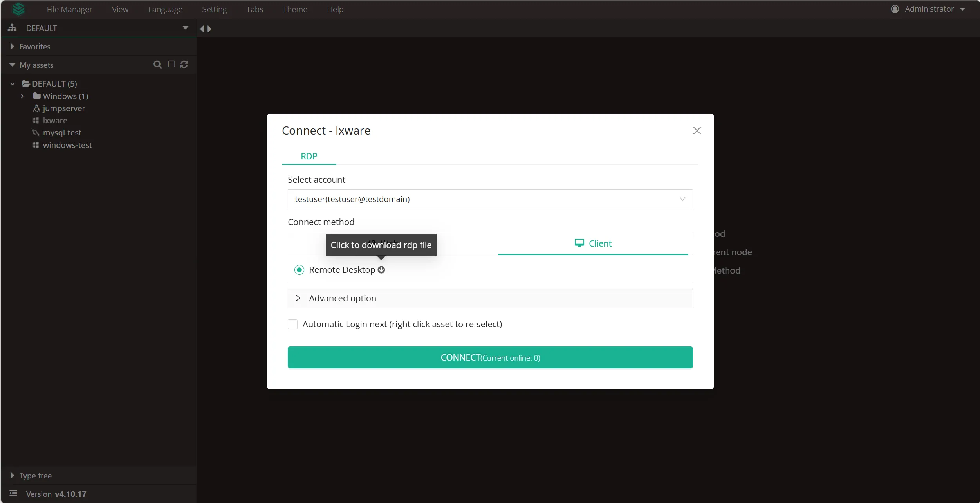Click the left-right panel collapse arrows
980x503 pixels.
[206, 29]
